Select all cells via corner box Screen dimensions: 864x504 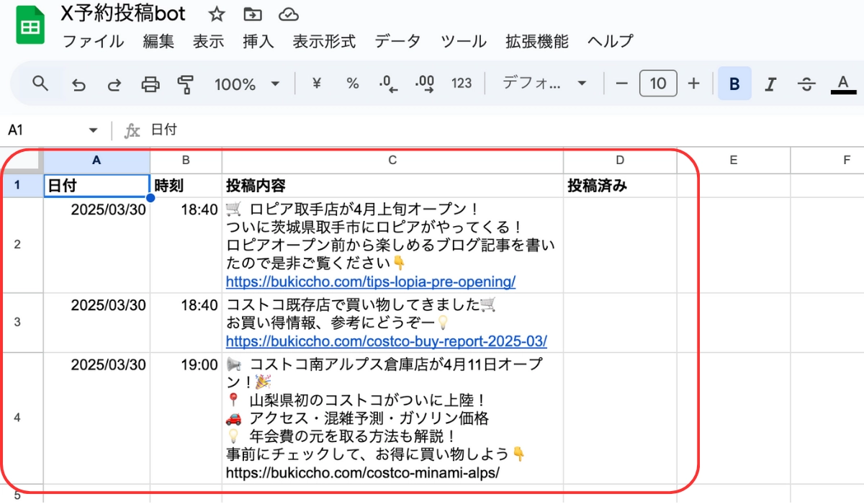point(22,160)
